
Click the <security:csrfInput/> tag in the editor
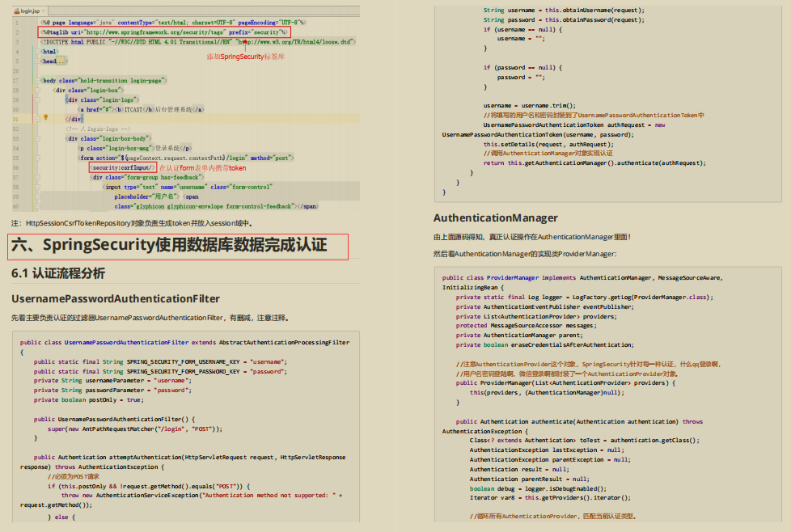(123, 167)
